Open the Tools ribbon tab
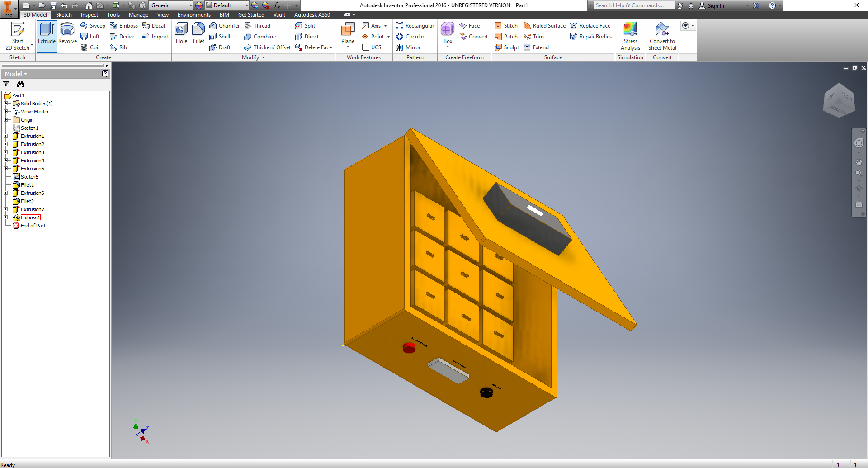Image resolution: width=868 pixels, height=468 pixels. coord(113,15)
